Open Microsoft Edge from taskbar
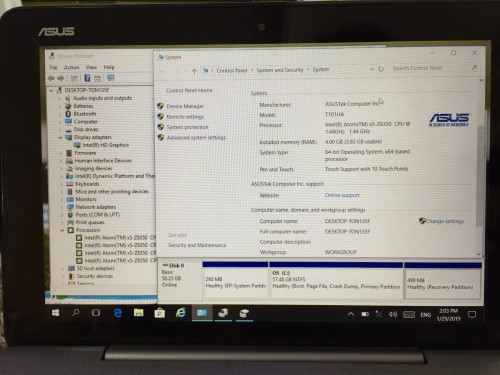500x375 pixels. [118, 313]
